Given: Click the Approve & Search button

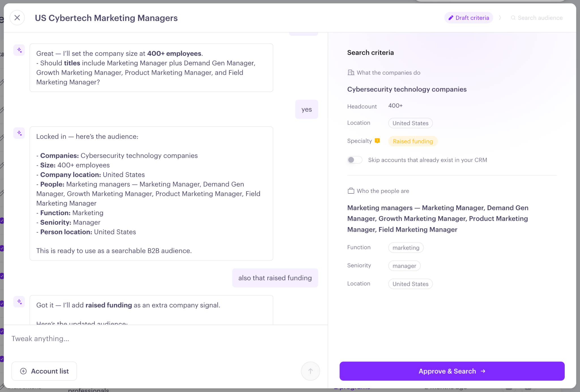Looking at the screenshot, I should click(452, 371).
